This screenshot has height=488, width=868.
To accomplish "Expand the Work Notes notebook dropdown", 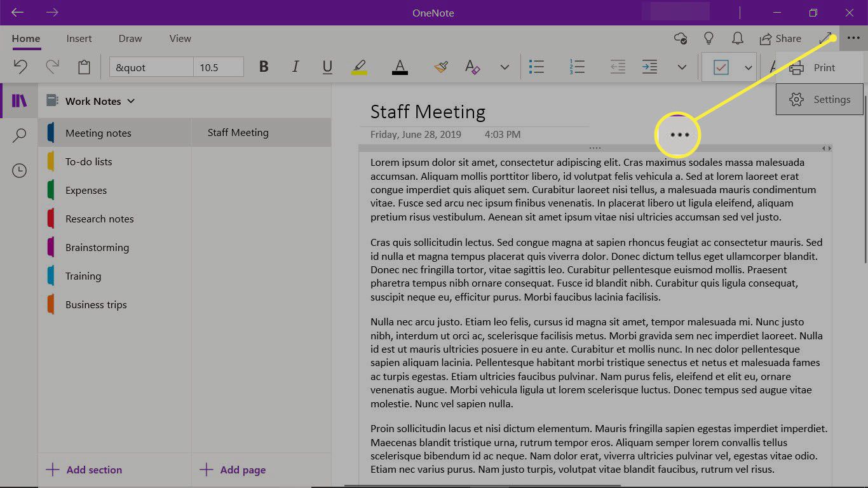I will coord(132,101).
